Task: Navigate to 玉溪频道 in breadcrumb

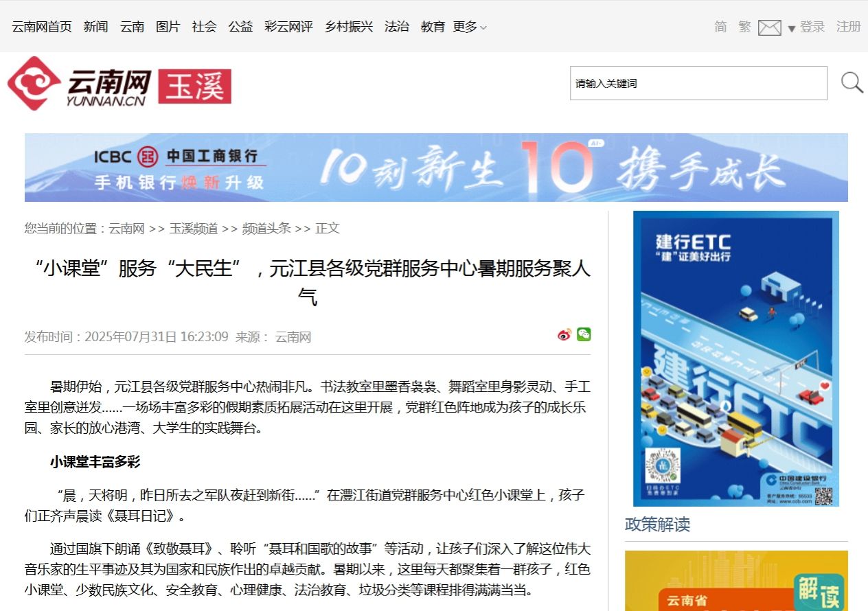Action: coord(194,229)
